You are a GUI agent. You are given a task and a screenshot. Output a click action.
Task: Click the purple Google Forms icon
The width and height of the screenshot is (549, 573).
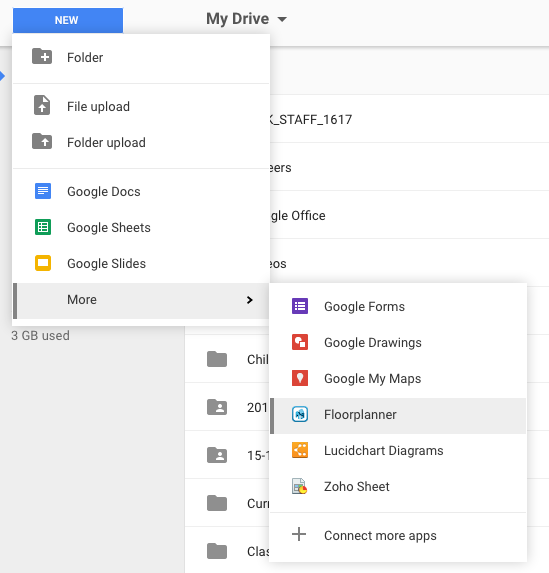(x=300, y=306)
